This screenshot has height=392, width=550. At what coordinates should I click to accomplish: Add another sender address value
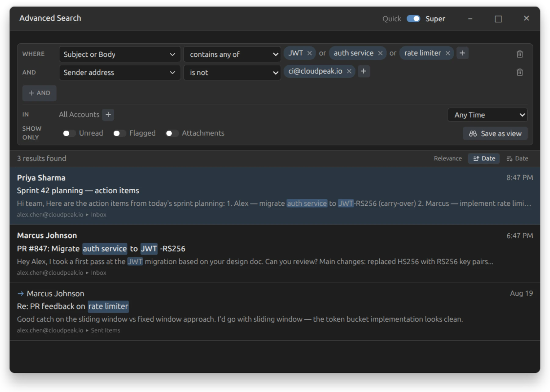[x=364, y=71]
